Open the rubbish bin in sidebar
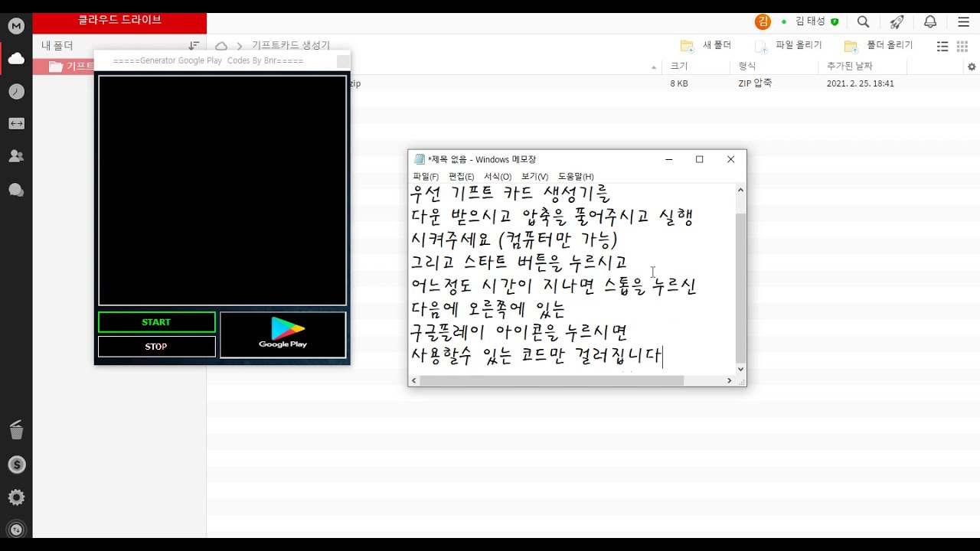This screenshot has width=980, height=551. tap(16, 430)
